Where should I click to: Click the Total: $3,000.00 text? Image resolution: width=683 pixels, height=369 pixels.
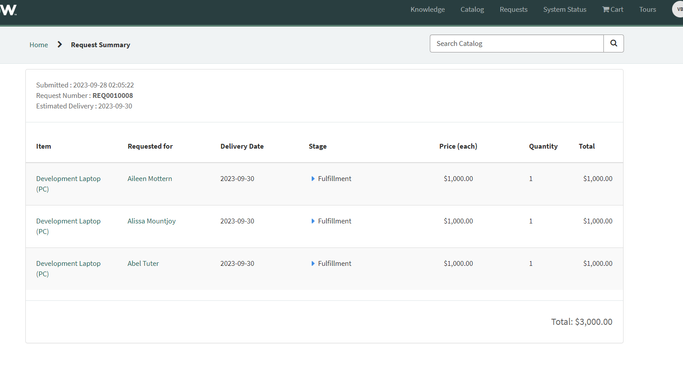click(x=582, y=322)
